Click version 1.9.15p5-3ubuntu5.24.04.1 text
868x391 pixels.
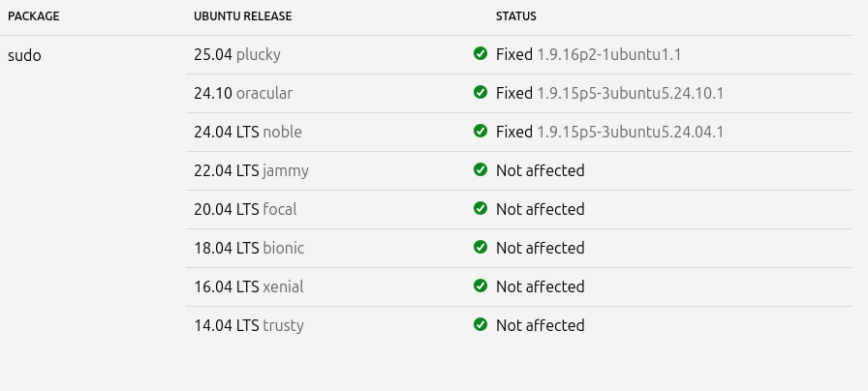(x=631, y=133)
